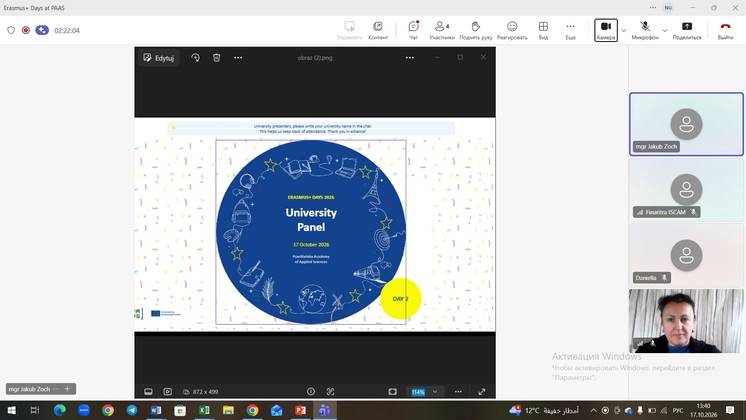Open Microsoft Store from the taskbar
746x420 pixels.
point(180,410)
